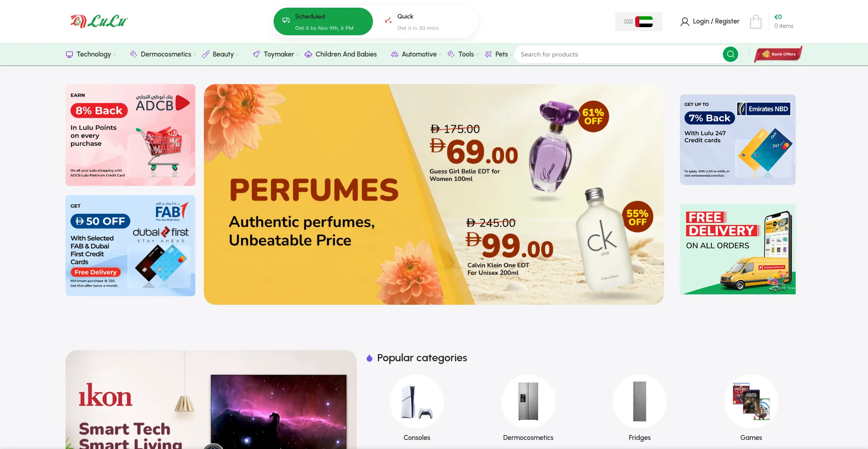868x449 pixels.
Task: Select the UAE flag language switcher
Action: tap(638, 22)
